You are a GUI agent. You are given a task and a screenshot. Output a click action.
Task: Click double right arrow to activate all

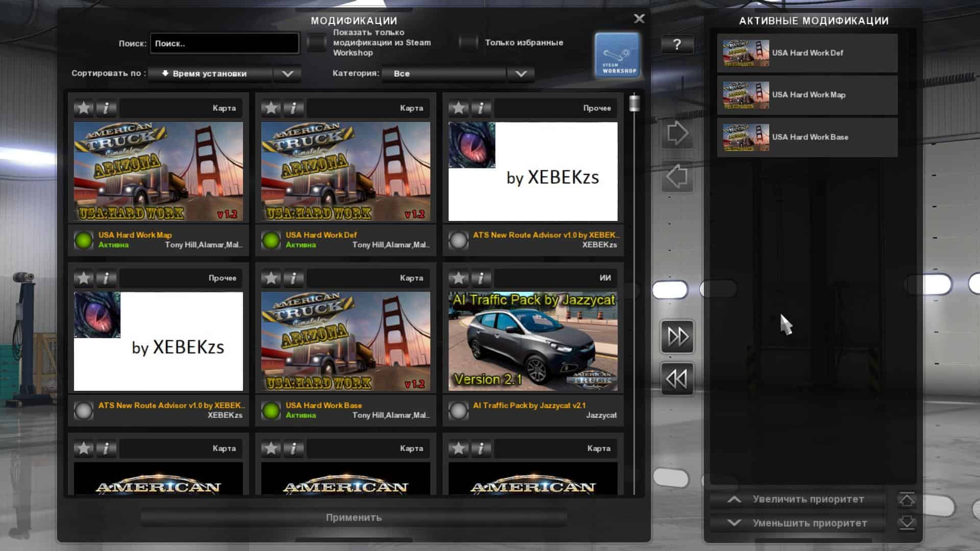pos(677,337)
